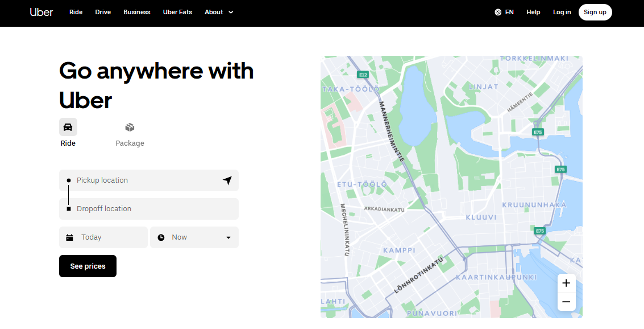Select the Ride car icon
This screenshot has width=644, height=329.
point(68,126)
